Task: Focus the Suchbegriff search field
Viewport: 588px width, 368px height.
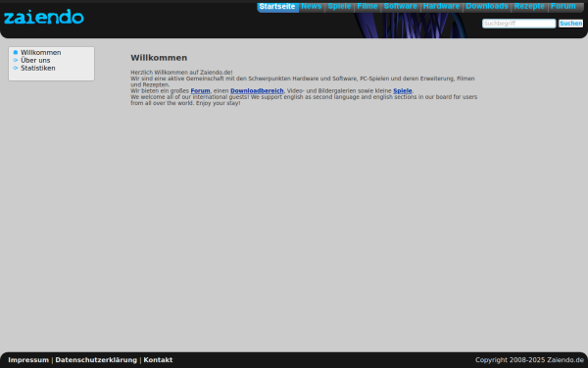Action: 518,24
